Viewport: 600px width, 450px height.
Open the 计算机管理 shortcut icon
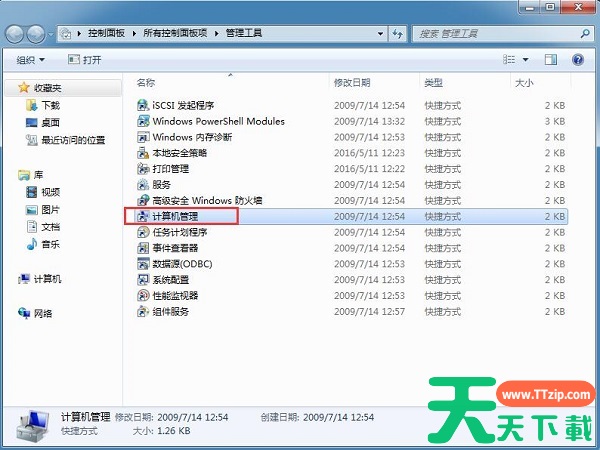coord(144,216)
